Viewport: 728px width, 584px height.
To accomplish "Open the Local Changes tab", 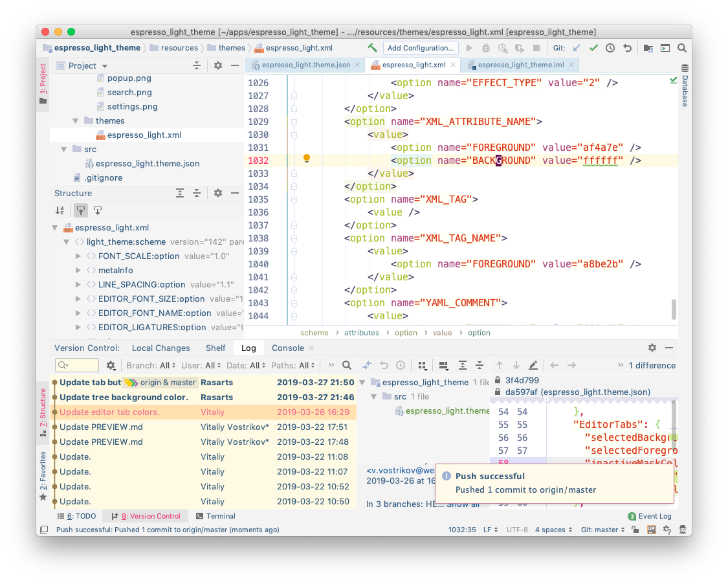I will point(160,348).
